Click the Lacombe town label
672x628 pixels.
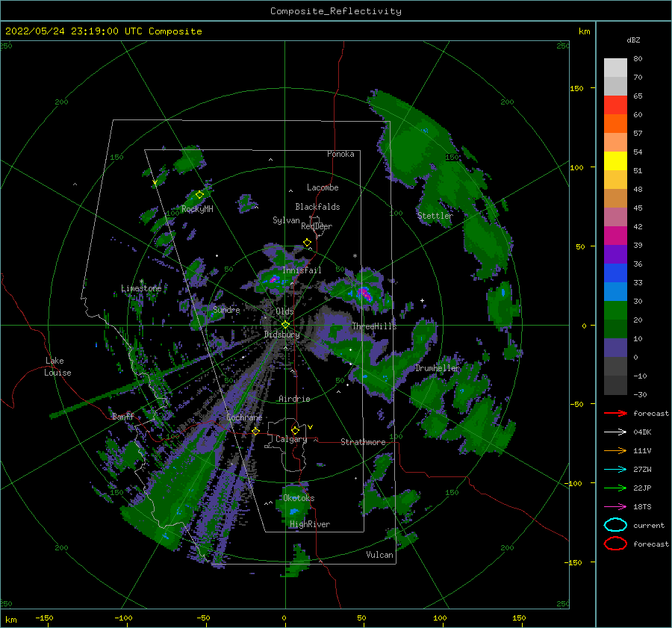tap(323, 187)
